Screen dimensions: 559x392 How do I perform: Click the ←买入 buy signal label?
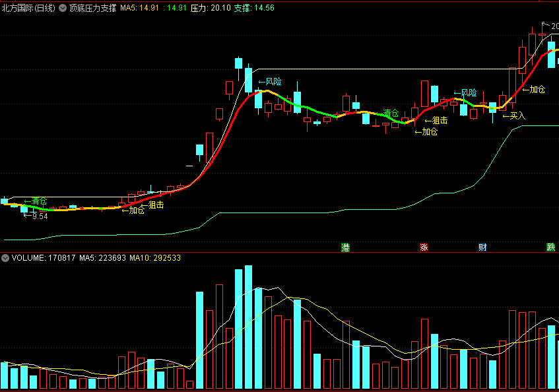(513, 115)
